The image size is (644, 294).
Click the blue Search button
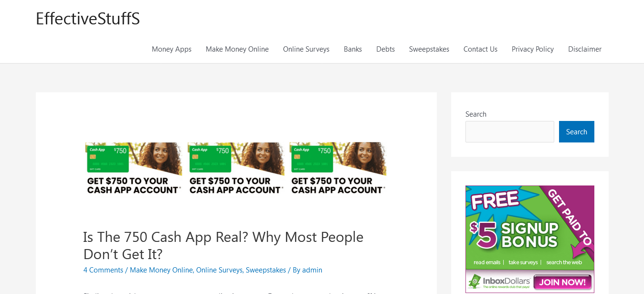pos(577,131)
